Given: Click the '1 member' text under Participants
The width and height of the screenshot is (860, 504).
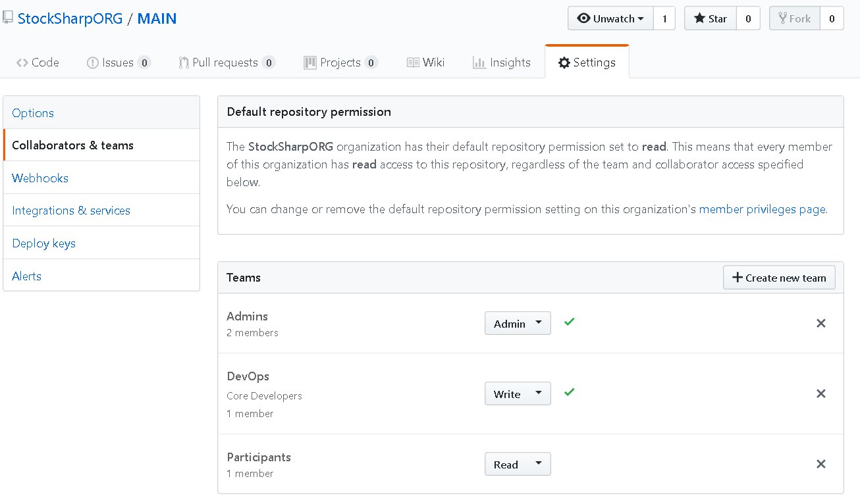Looking at the screenshot, I should 250,474.
